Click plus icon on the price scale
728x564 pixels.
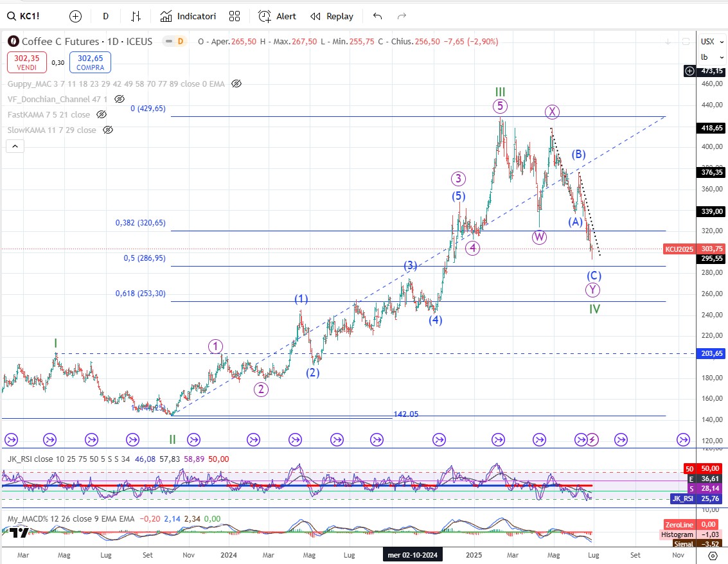click(690, 71)
